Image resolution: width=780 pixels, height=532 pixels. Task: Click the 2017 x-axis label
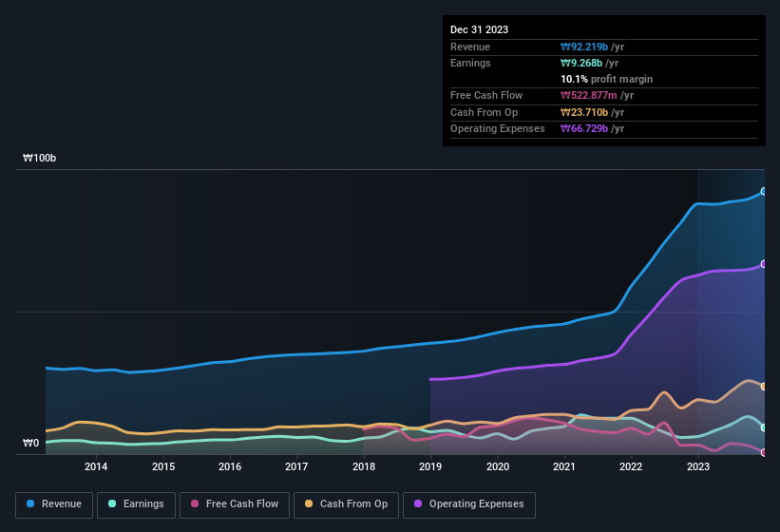coord(296,466)
